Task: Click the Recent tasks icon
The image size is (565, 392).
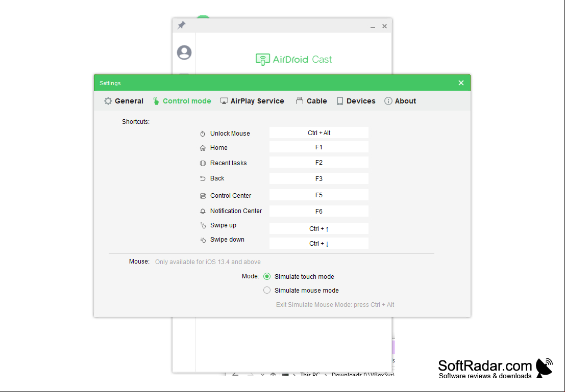Action: pos(203,163)
